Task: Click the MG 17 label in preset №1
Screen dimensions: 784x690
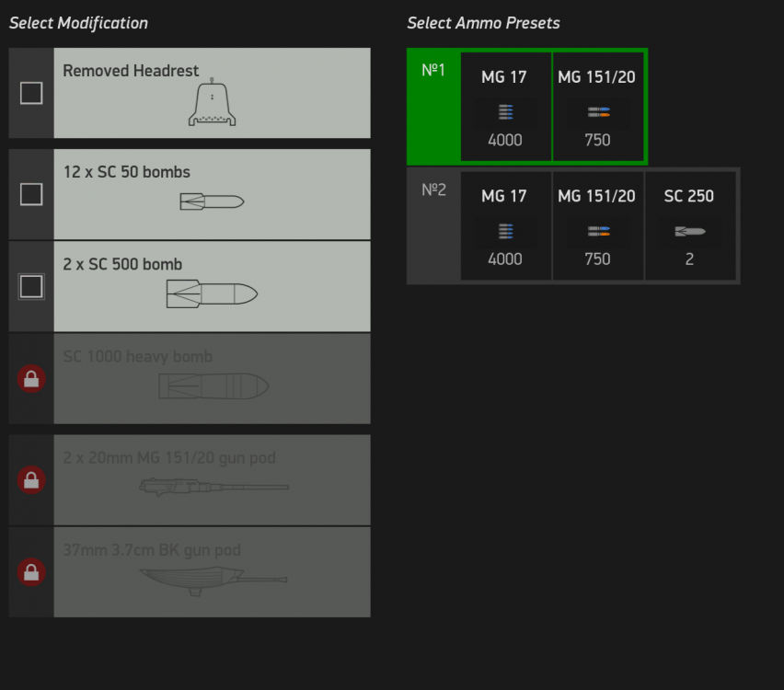Action: point(504,77)
